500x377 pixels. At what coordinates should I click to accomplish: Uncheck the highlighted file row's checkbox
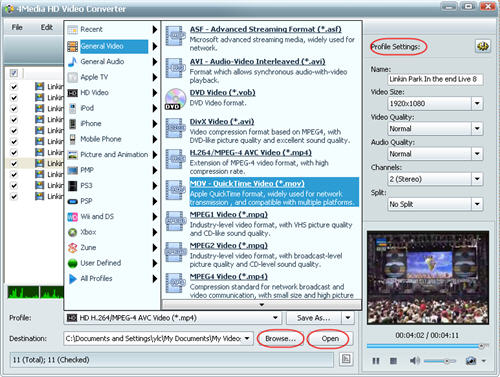coord(14,164)
